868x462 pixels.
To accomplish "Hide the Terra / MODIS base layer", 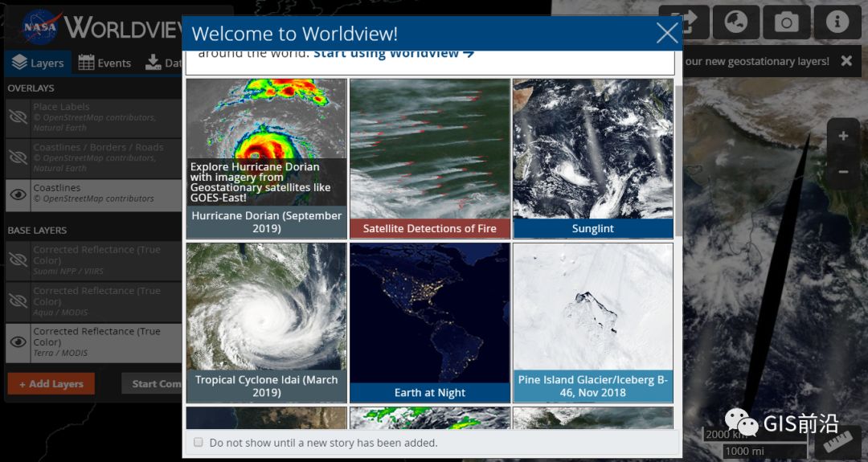I will [18, 341].
